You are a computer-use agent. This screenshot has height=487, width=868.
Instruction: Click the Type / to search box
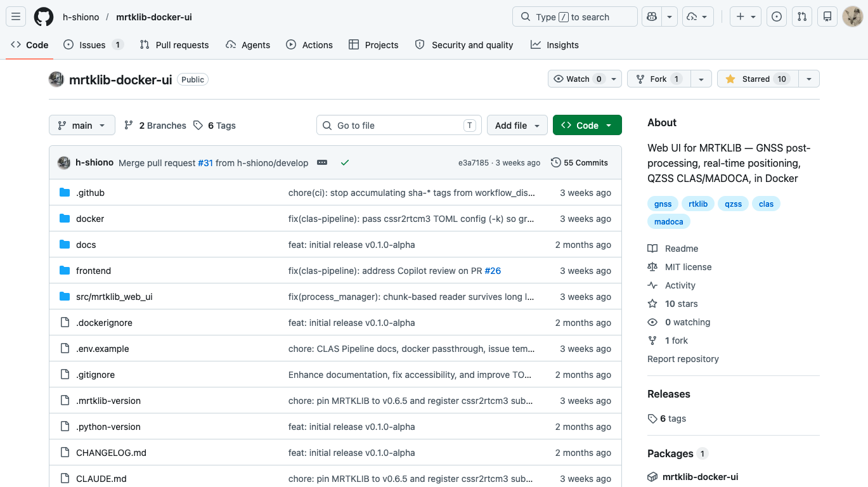pos(574,16)
